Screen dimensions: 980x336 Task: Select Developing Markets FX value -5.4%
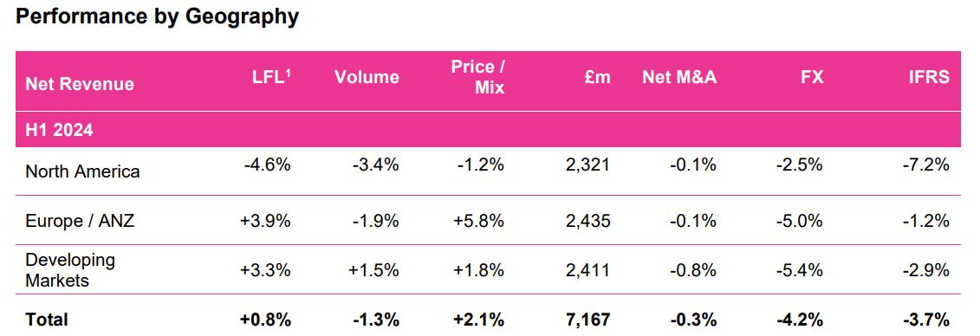pos(800,270)
